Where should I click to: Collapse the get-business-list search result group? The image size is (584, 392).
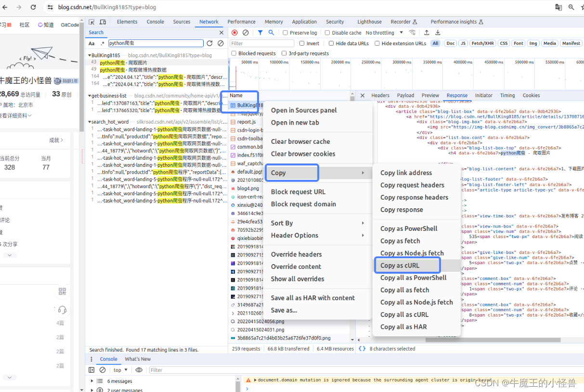pos(90,96)
